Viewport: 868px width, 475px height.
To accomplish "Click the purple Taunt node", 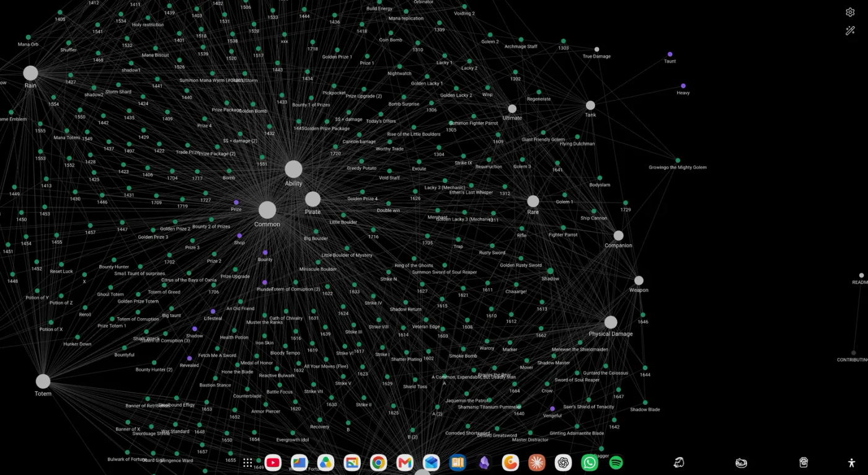I will [x=670, y=55].
